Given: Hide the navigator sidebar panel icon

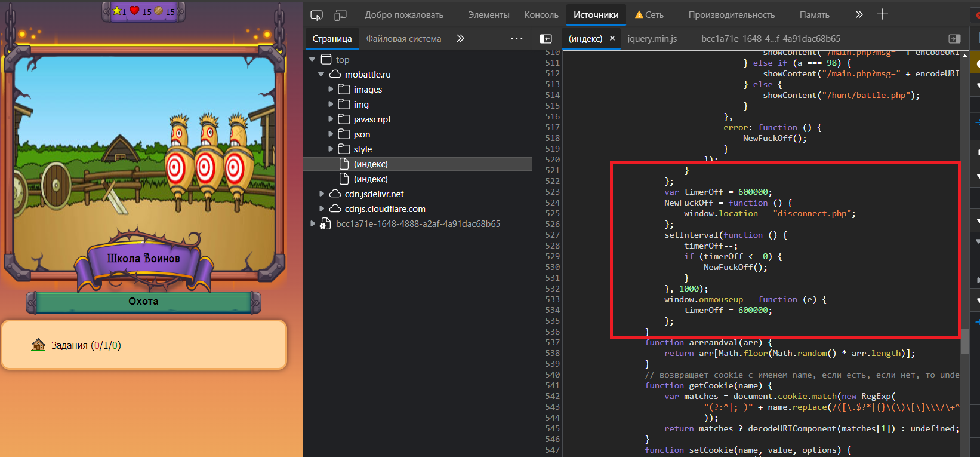Looking at the screenshot, I should [546, 39].
